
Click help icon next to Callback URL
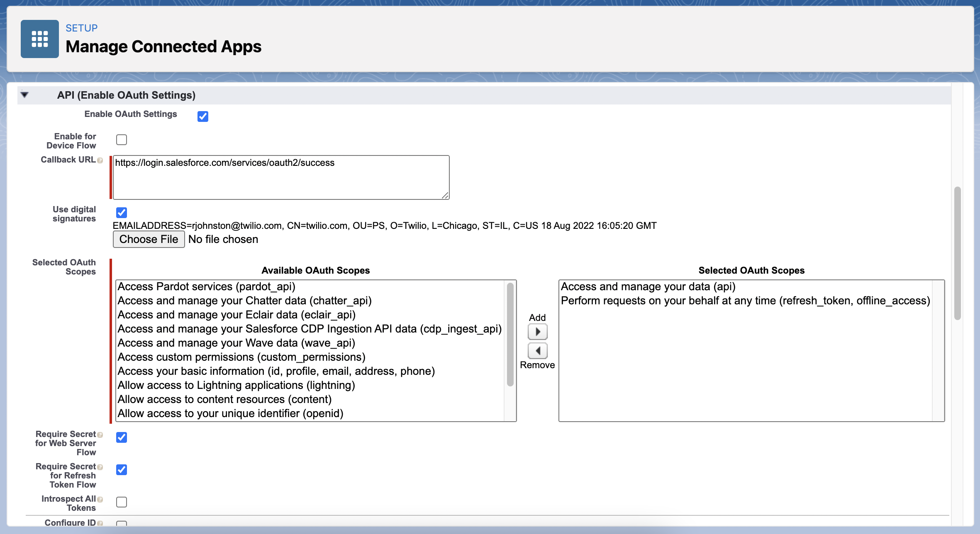(x=100, y=160)
